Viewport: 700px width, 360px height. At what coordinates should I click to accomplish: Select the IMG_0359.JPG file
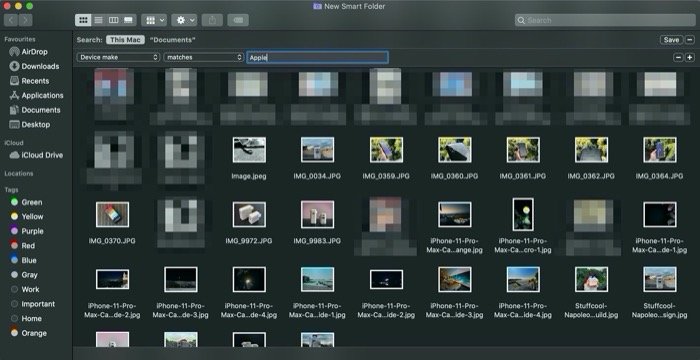(386, 150)
